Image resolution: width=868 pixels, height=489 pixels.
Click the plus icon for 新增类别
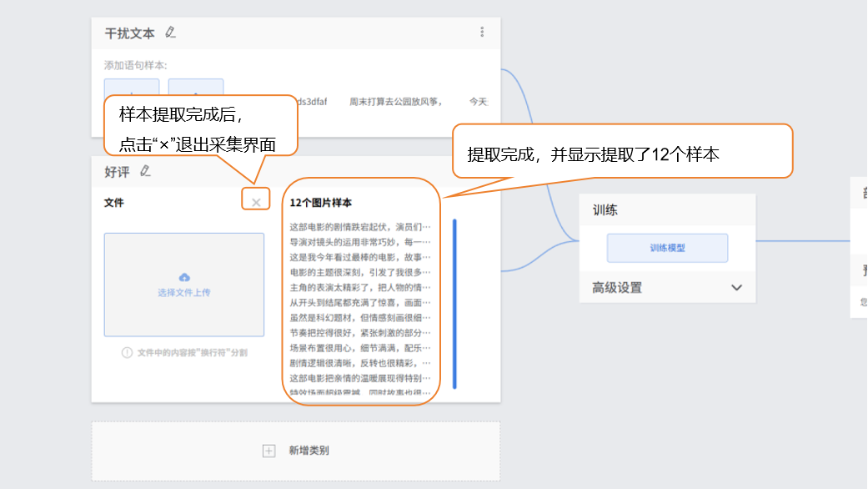click(x=268, y=451)
